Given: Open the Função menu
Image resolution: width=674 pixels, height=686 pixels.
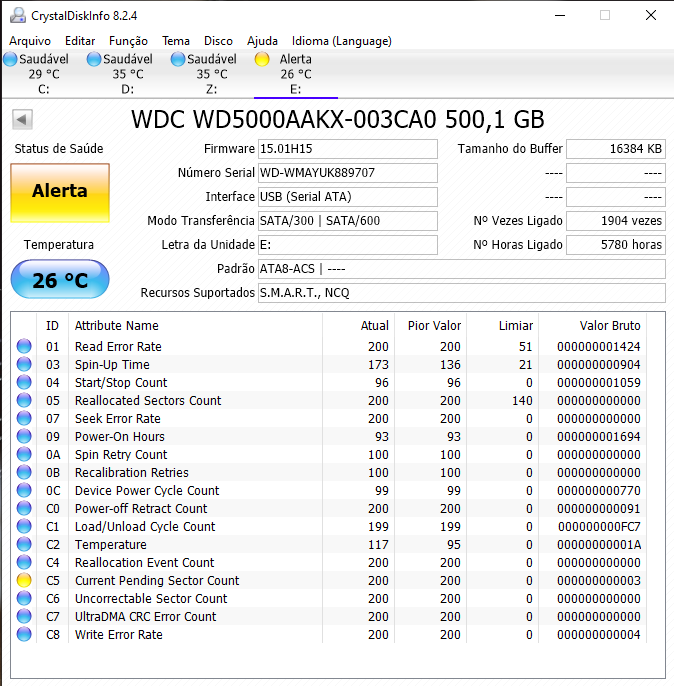Looking at the screenshot, I should click(x=128, y=41).
